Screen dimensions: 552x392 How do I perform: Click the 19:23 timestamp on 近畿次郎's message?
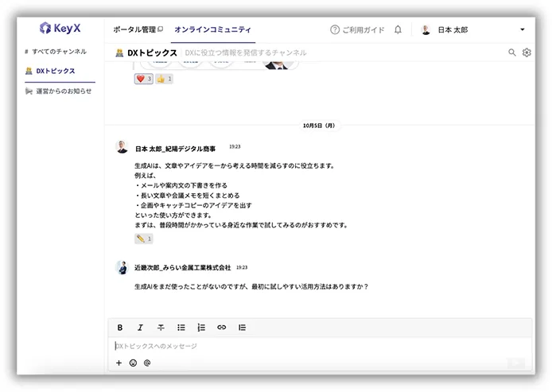click(242, 267)
